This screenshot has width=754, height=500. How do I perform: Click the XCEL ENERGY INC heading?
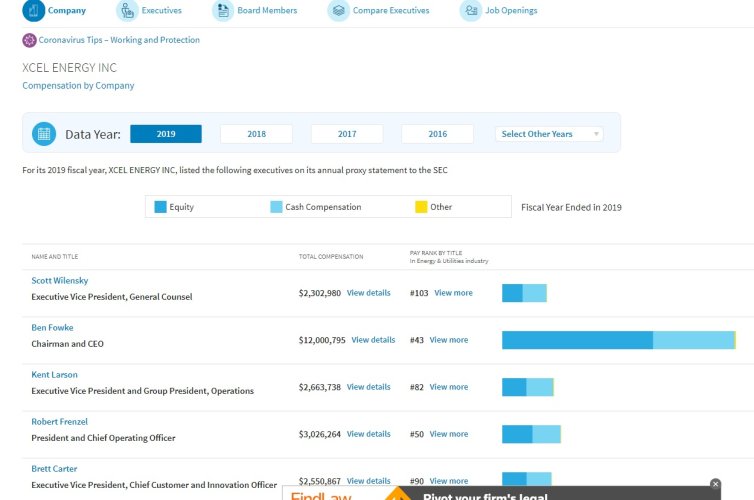(x=69, y=68)
